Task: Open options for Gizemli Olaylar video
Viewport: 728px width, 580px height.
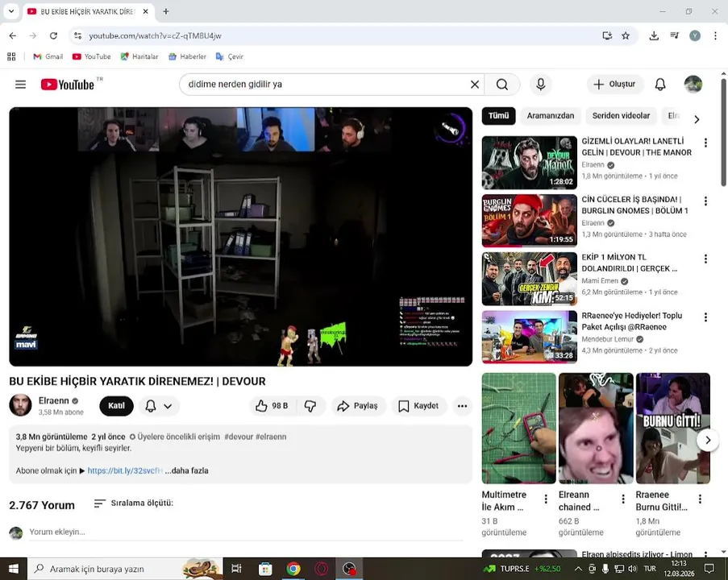Action: click(705, 143)
